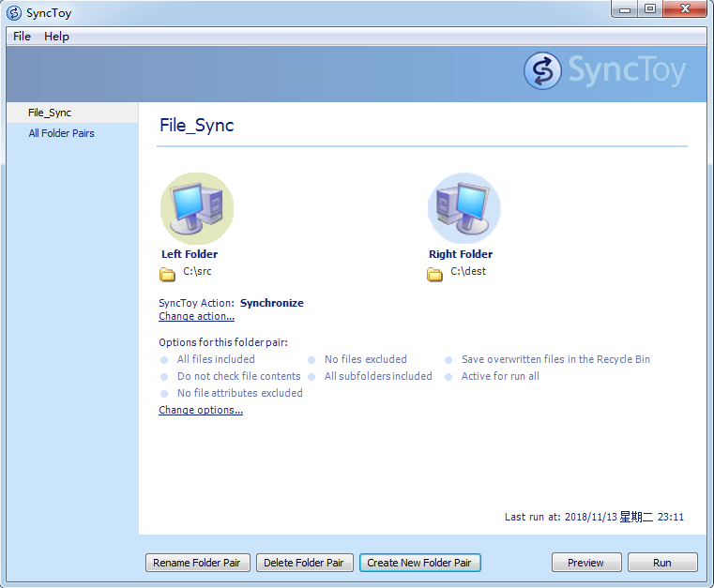Click the Right Folder label

[461, 254]
